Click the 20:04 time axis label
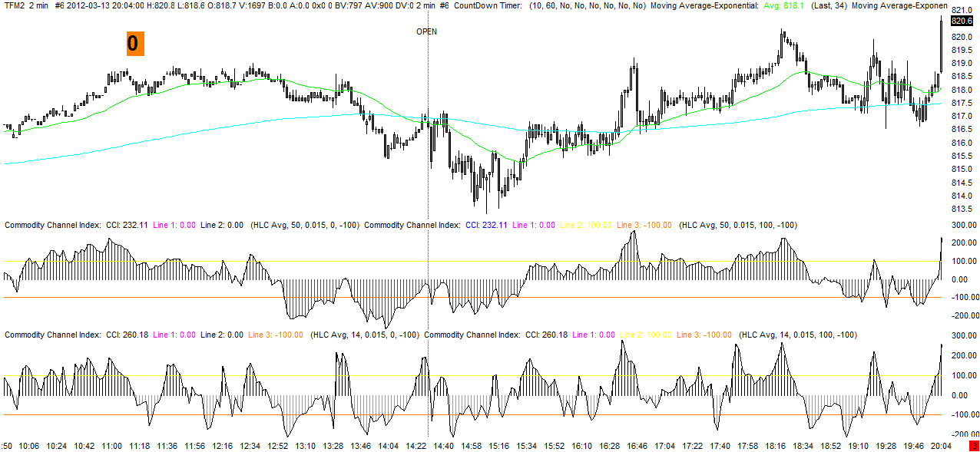Image resolution: width=980 pixels, height=452 pixels. (x=942, y=446)
